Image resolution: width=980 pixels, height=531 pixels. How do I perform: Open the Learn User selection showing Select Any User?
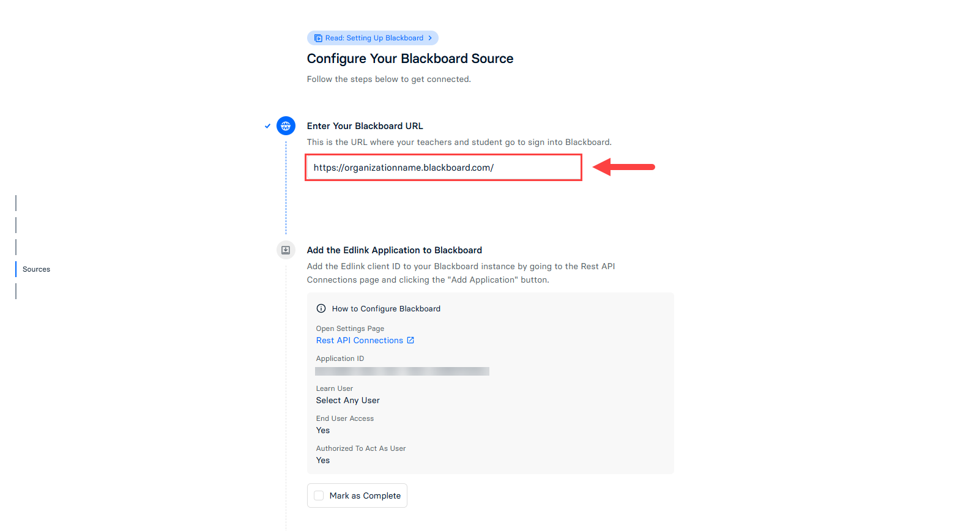coord(347,400)
